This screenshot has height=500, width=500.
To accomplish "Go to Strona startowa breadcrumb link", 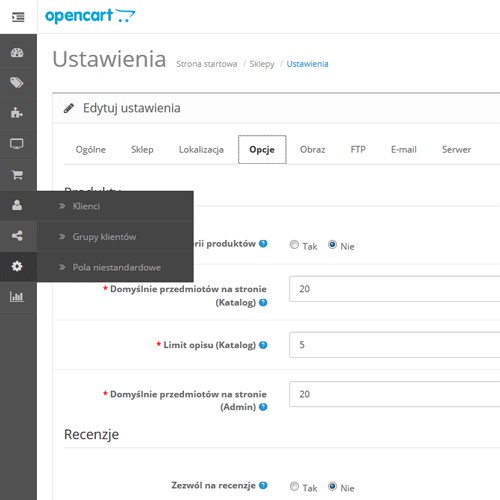I will [x=207, y=64].
